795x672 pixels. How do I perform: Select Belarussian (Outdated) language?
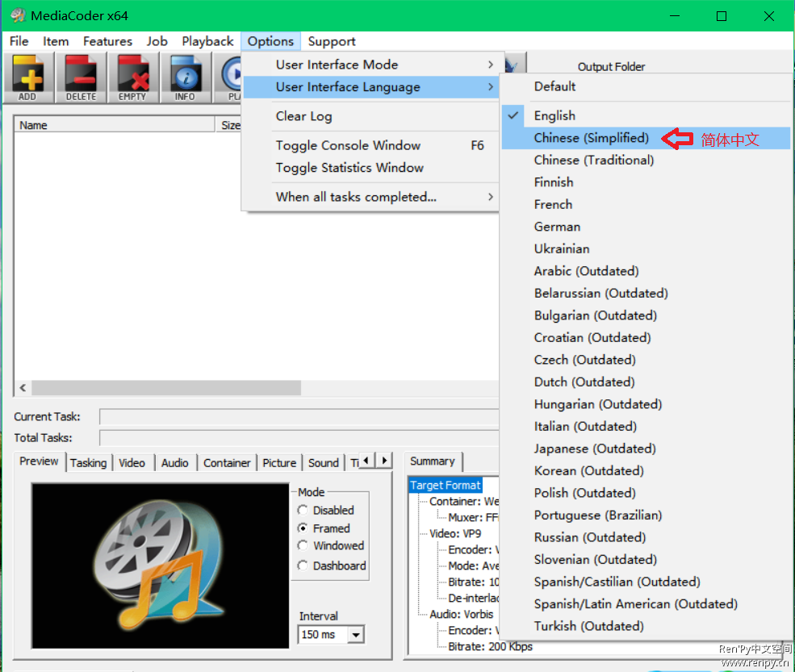point(646,293)
